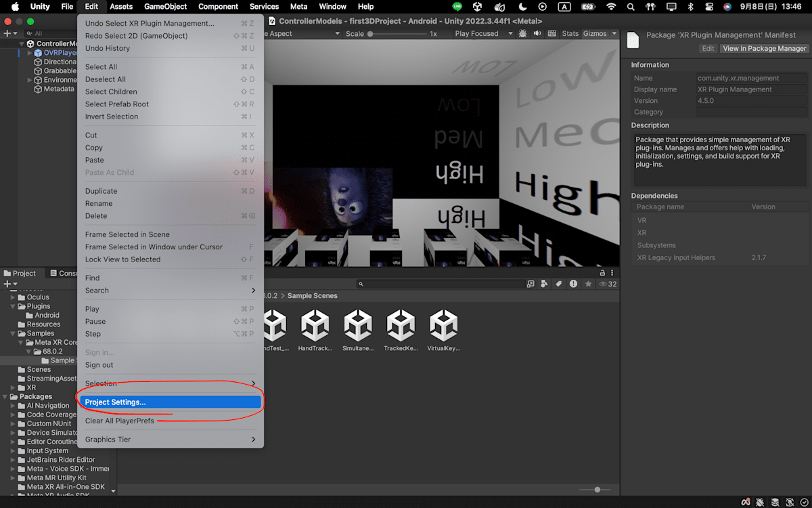812x508 pixels.
Task: Select the TrackedKe... scene asset
Action: pos(401,331)
